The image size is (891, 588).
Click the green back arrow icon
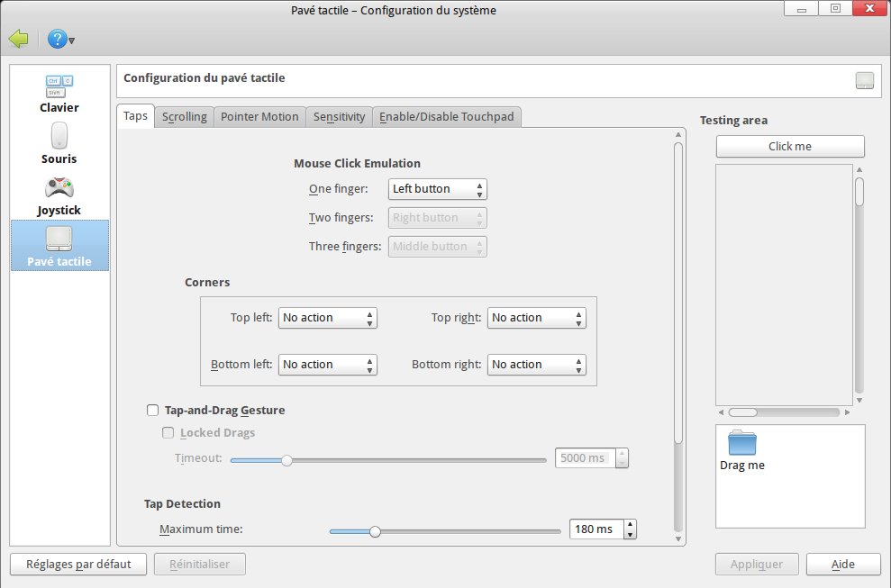pyautogui.click(x=19, y=39)
